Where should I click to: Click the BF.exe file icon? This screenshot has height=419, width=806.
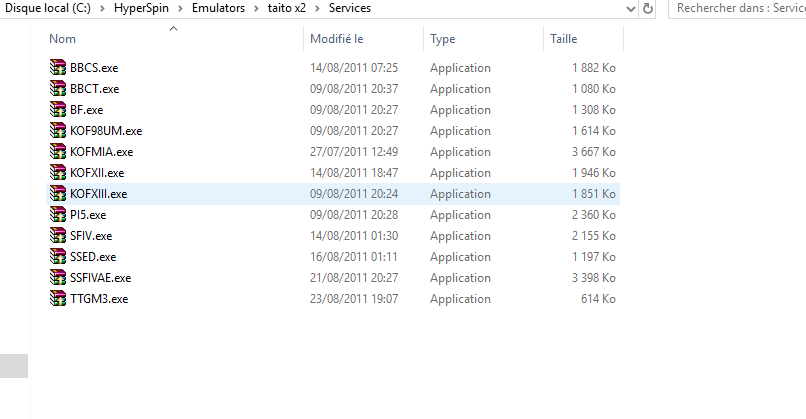[x=58, y=110]
